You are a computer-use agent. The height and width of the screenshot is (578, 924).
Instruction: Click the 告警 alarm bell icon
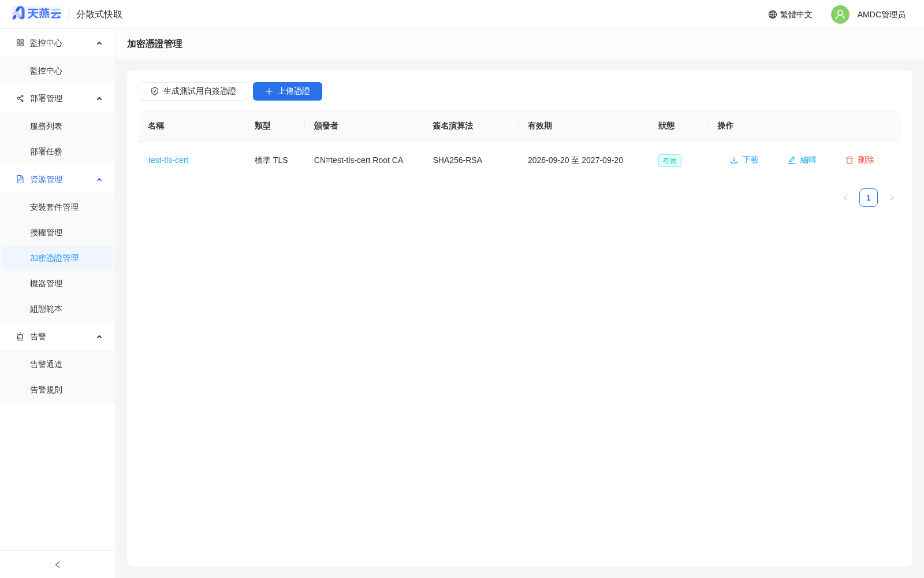pos(20,336)
